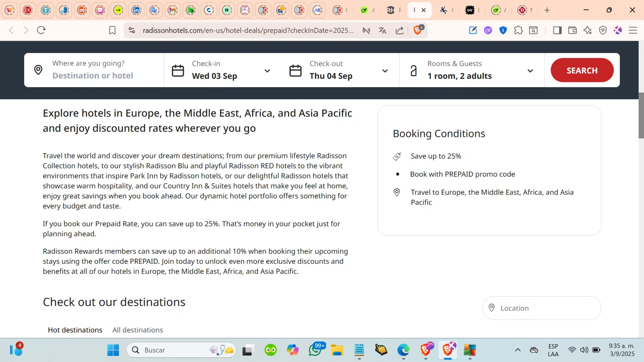Image resolution: width=644 pixels, height=362 pixels.
Task: Open the extensions puzzle menu
Action: click(518, 30)
